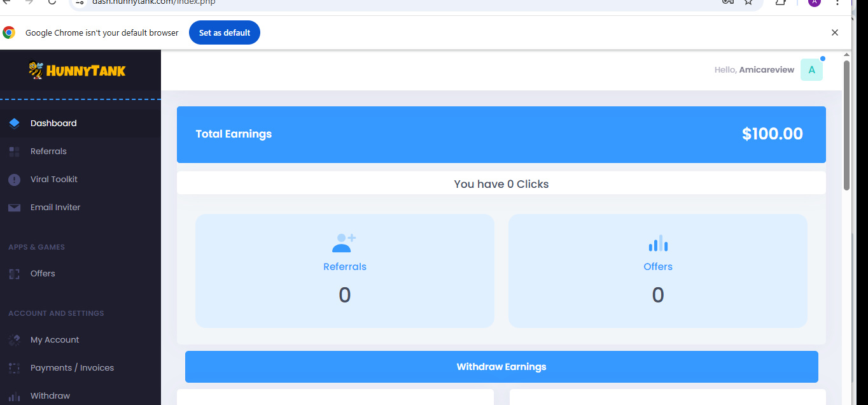Click the bar chart icon on Offers card

[658, 243]
